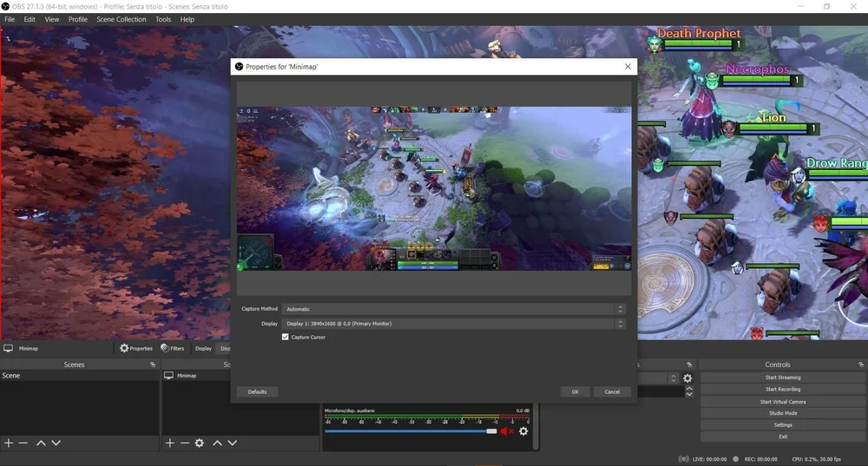Toggle the Capture Cursor checkbox
The height and width of the screenshot is (466, 868).
click(x=285, y=337)
